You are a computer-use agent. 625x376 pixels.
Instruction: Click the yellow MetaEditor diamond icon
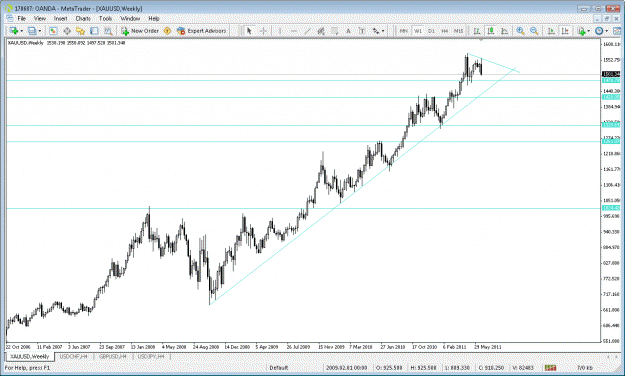tap(167, 31)
